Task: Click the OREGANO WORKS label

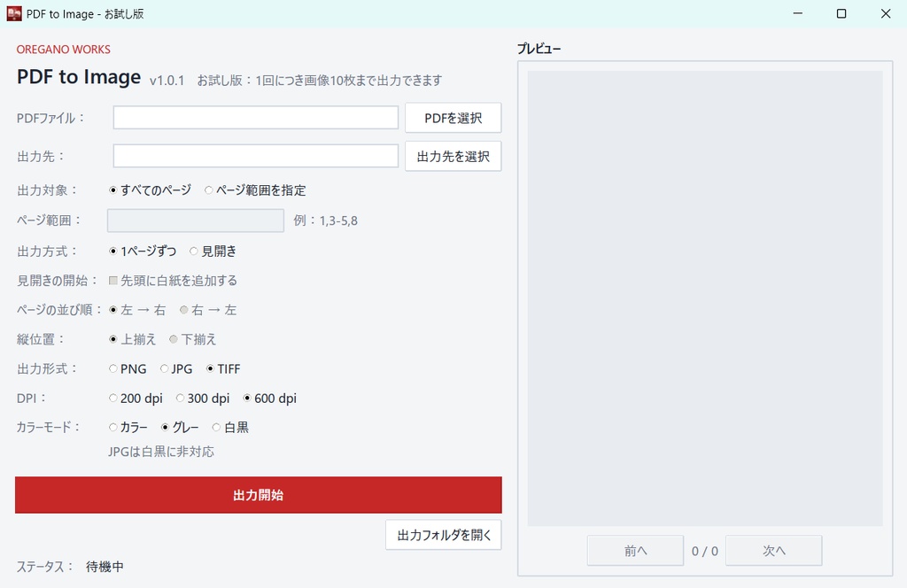Action: click(x=64, y=49)
